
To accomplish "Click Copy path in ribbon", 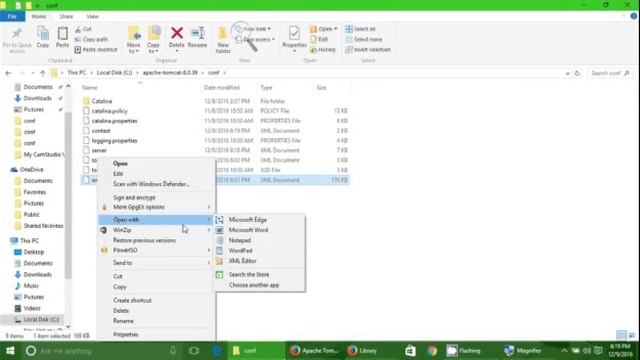I will coord(91,39).
